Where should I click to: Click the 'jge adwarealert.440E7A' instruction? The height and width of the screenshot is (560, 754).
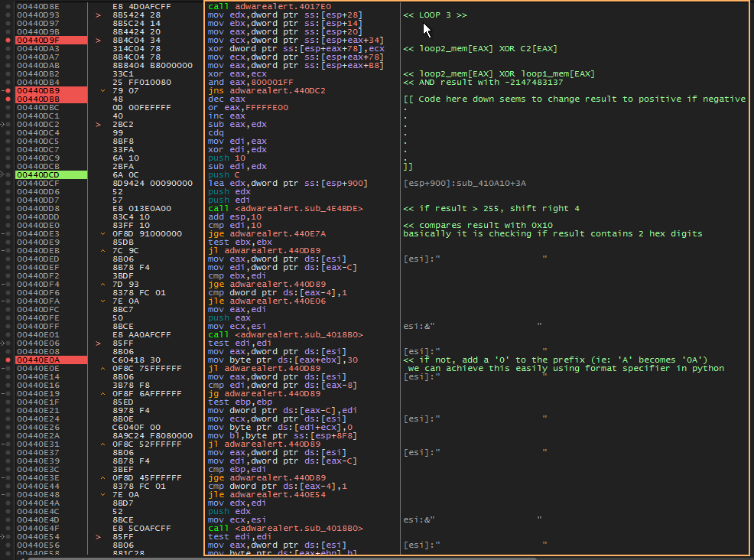[x=266, y=234]
